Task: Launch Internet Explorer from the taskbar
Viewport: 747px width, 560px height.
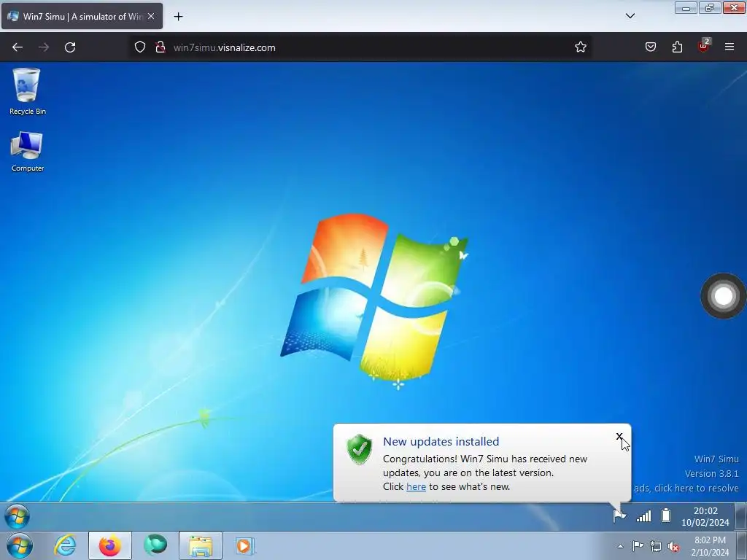Action: click(65, 545)
